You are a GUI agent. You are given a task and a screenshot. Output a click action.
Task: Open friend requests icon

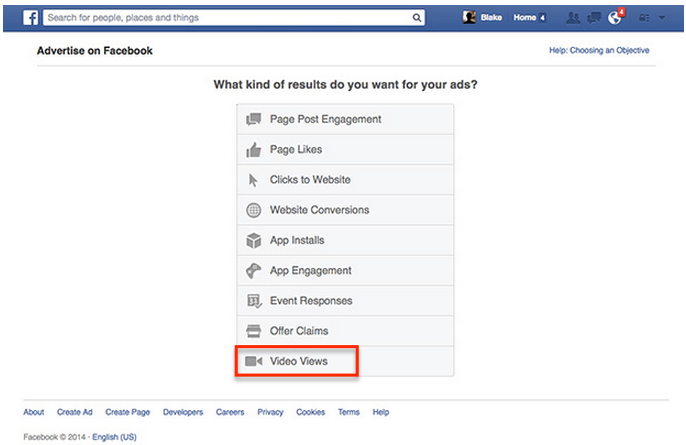point(573,18)
